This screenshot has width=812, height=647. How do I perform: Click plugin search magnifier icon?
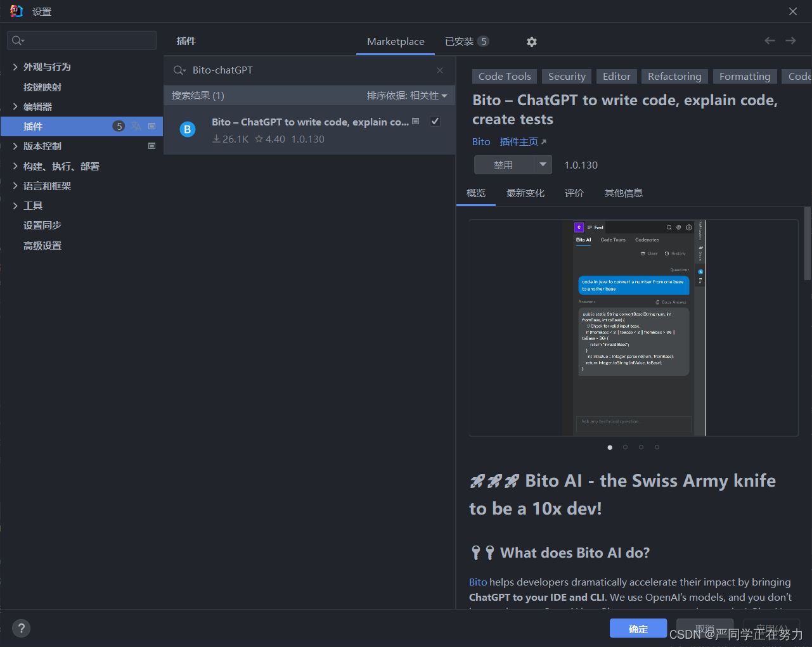[x=179, y=70]
